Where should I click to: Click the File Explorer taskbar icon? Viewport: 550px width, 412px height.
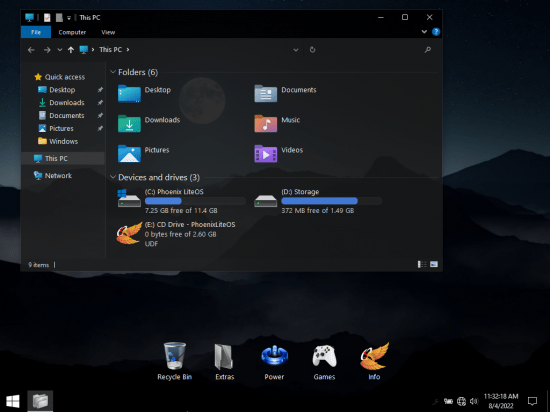tap(40, 401)
